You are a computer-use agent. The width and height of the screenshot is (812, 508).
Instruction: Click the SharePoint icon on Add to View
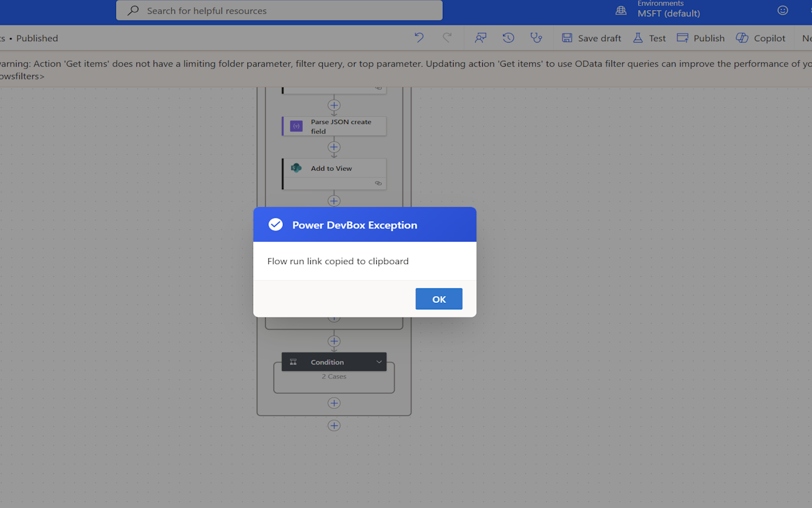(x=296, y=168)
